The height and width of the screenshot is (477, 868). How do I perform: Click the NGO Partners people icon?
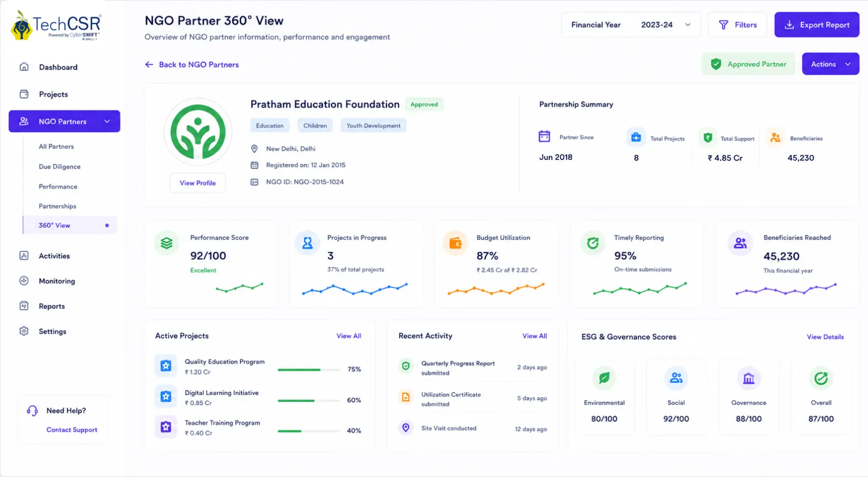coord(24,122)
